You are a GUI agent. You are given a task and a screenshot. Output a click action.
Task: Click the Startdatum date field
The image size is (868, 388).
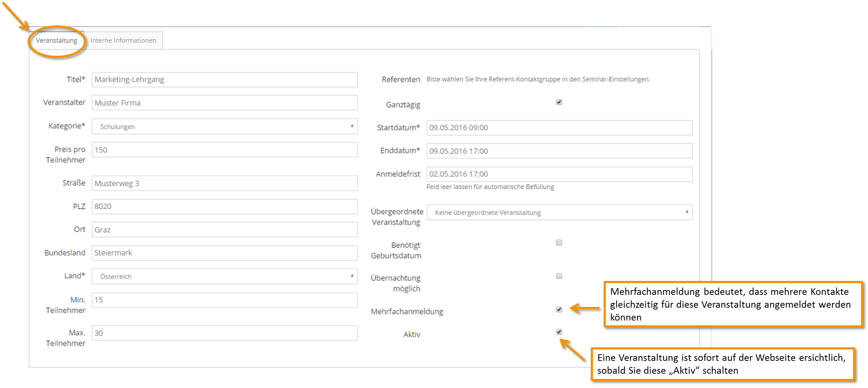559,128
